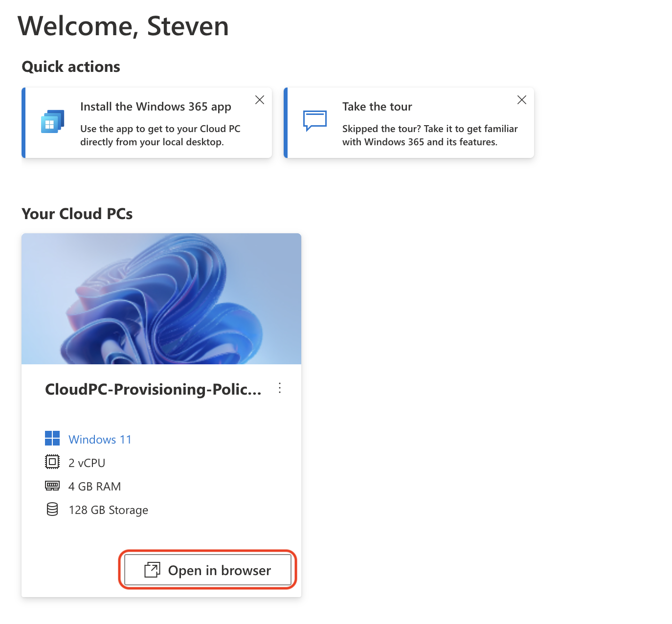This screenshot has height=624, width=672.
Task: Open the Cloud PC in browser
Action: [208, 570]
